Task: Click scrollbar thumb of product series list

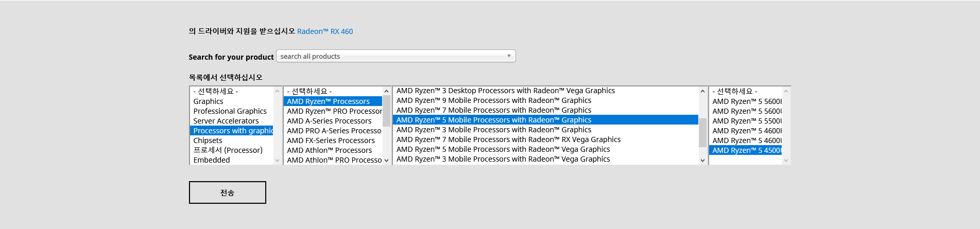Action: [x=703, y=133]
